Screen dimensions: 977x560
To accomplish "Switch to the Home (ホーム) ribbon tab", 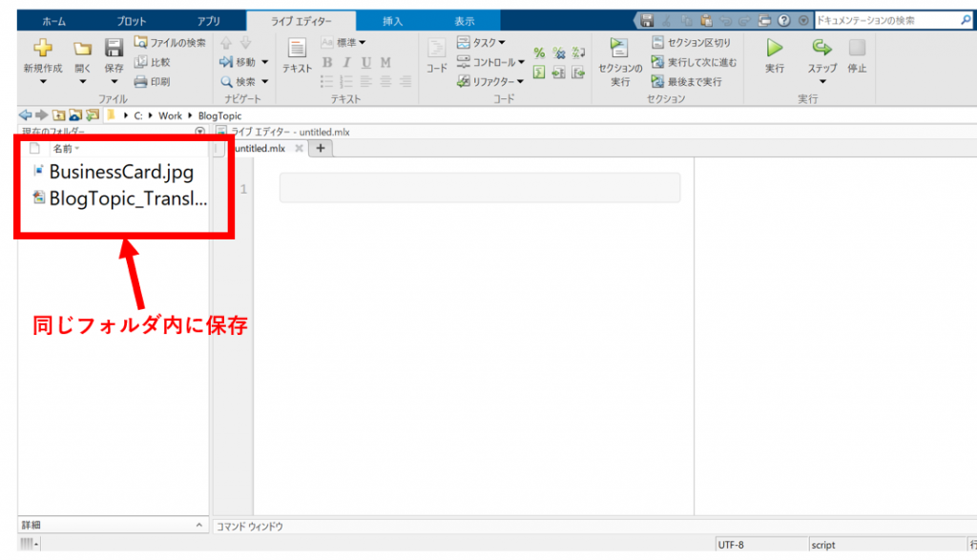I will 54,21.
